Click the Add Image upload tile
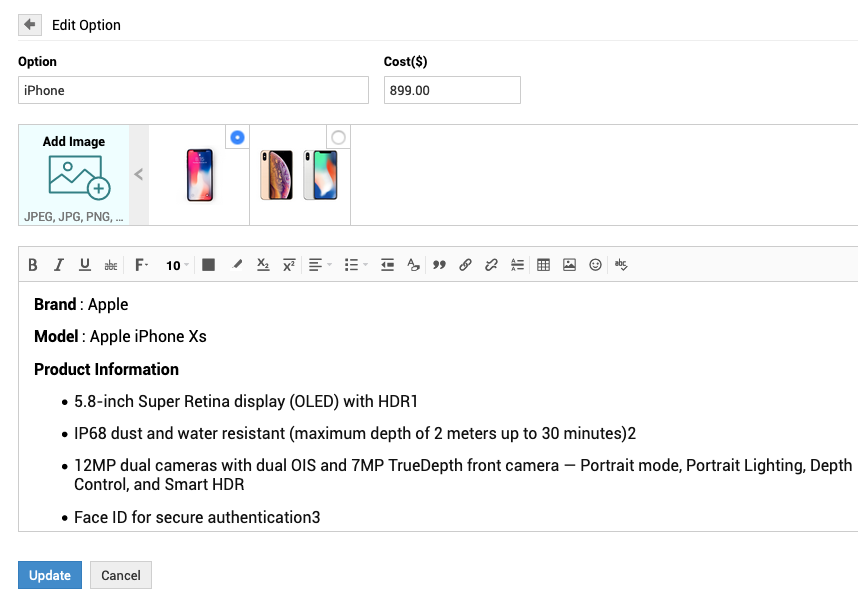This screenshot has height=612, width=858. 74,175
